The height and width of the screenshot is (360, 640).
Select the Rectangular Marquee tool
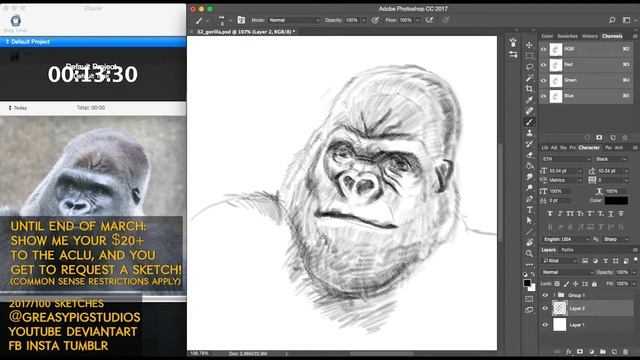pyautogui.click(x=529, y=56)
